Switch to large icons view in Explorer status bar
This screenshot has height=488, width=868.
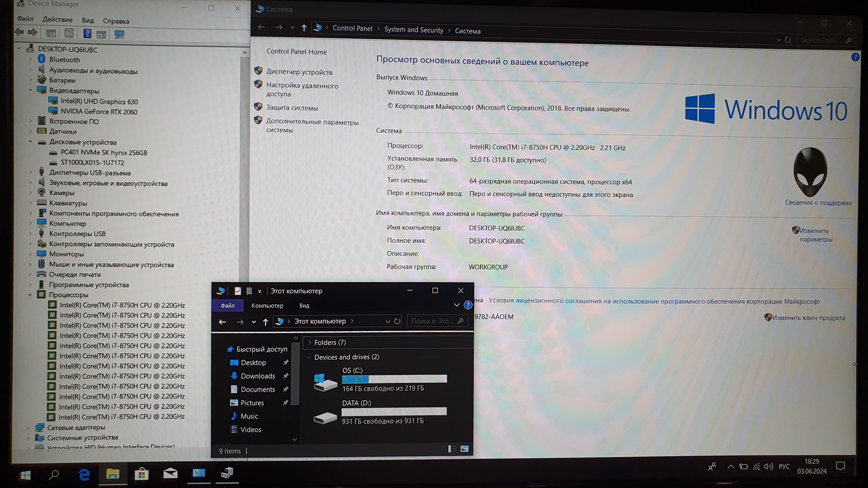click(x=465, y=449)
